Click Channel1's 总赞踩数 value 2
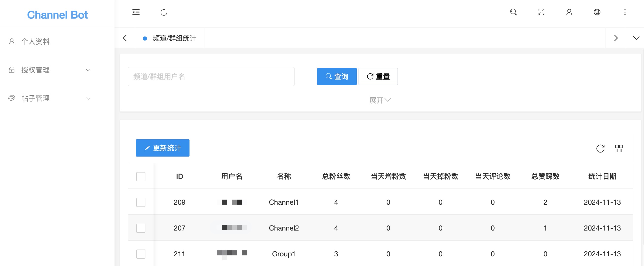This screenshot has height=266, width=644. (x=545, y=202)
